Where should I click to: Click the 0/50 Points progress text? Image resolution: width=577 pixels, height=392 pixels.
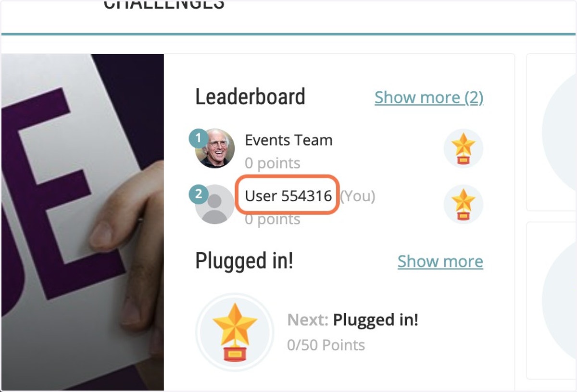pyautogui.click(x=326, y=345)
